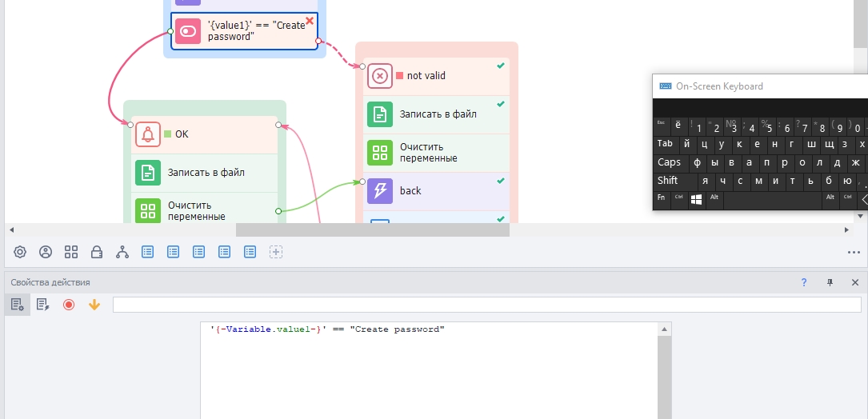Click the Tab key on On-Screen Keyboard

point(666,144)
